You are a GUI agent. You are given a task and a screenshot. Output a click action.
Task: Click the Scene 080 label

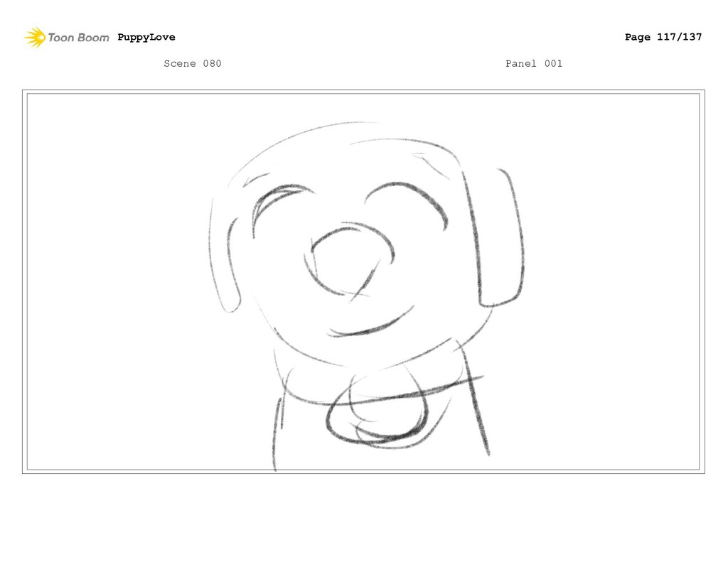pos(192,63)
